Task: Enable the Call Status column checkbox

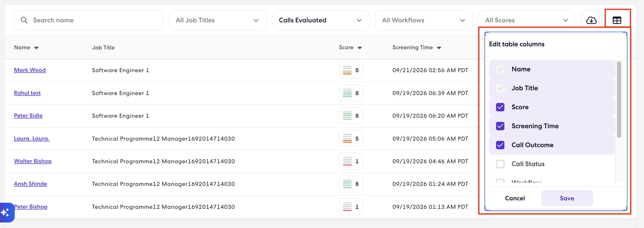Action: 500,164
